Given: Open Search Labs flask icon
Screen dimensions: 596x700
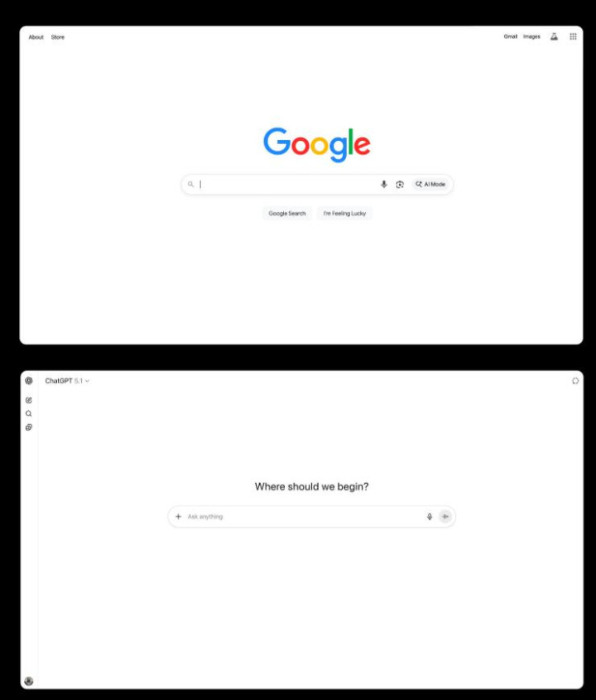Looking at the screenshot, I should (554, 36).
